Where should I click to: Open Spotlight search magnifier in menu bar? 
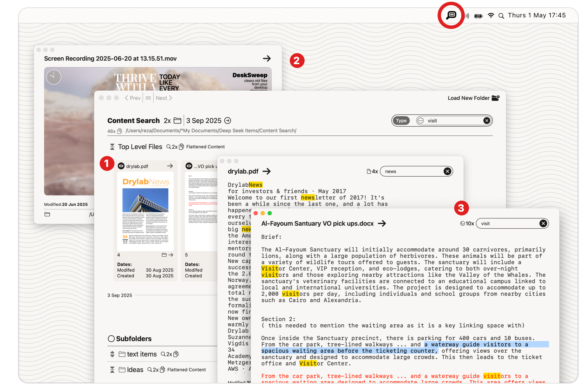point(501,16)
